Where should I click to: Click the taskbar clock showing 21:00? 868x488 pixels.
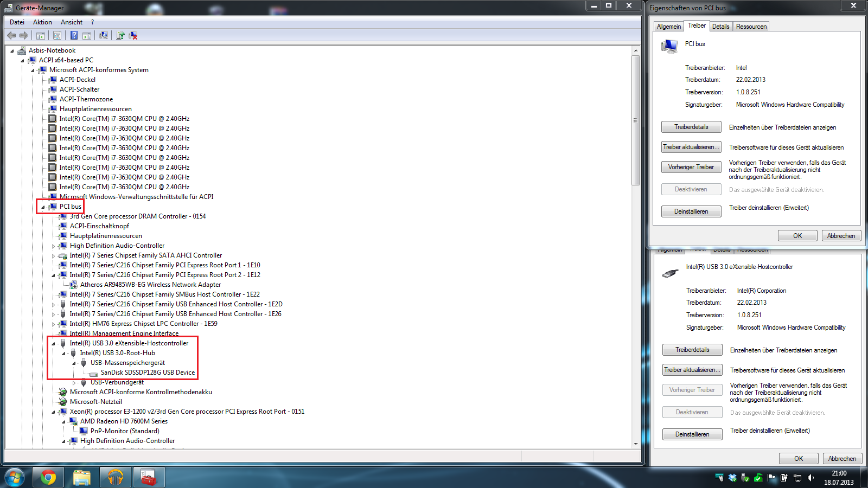coord(839,478)
